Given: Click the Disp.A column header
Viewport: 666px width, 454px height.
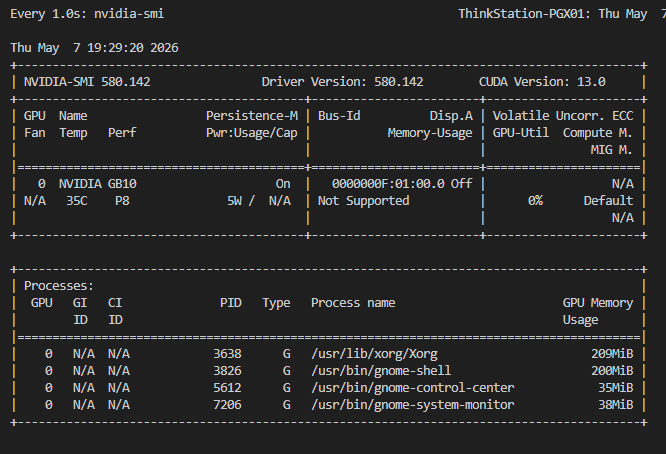Looking at the screenshot, I should (x=451, y=116).
